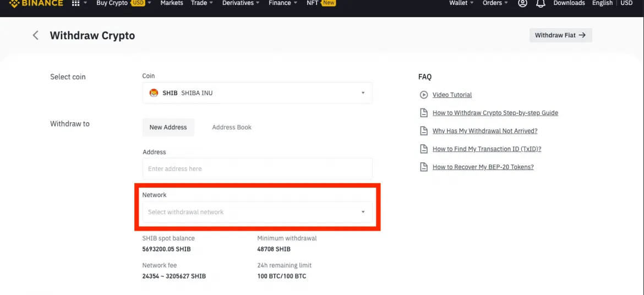644x295 pixels.
Task: Click the Withdraw Fiat button
Action: click(561, 35)
